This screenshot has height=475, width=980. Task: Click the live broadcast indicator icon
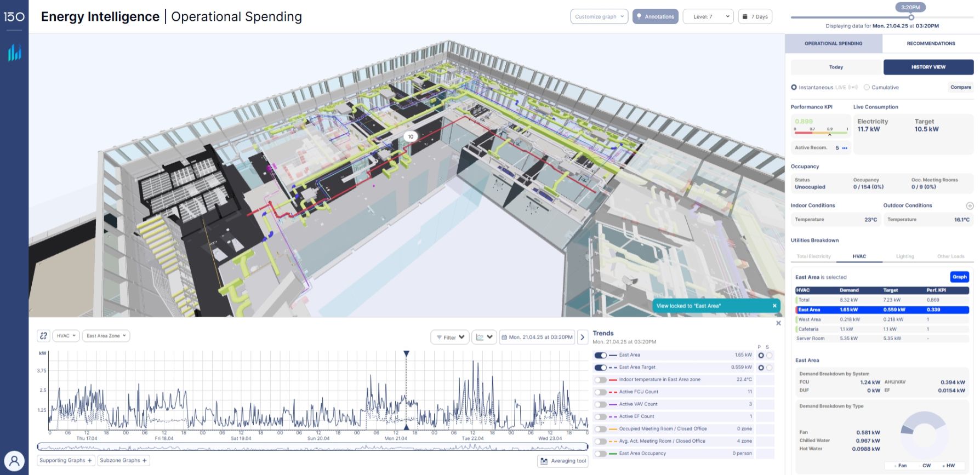[x=853, y=87]
